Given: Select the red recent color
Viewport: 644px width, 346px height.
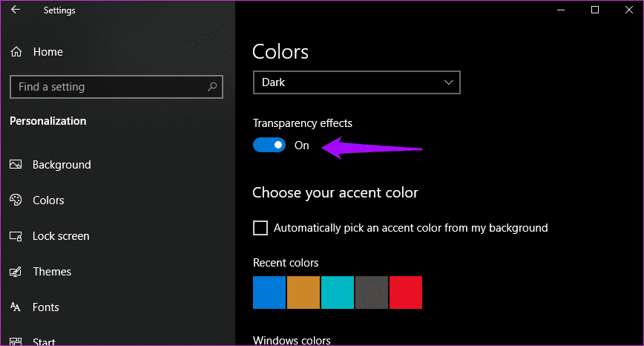Looking at the screenshot, I should (x=405, y=292).
